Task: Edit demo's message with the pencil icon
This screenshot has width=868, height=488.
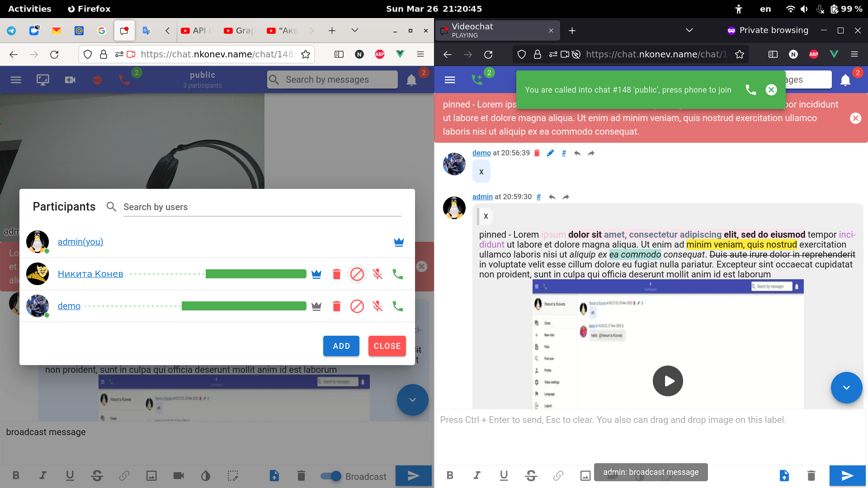Action: click(x=550, y=153)
